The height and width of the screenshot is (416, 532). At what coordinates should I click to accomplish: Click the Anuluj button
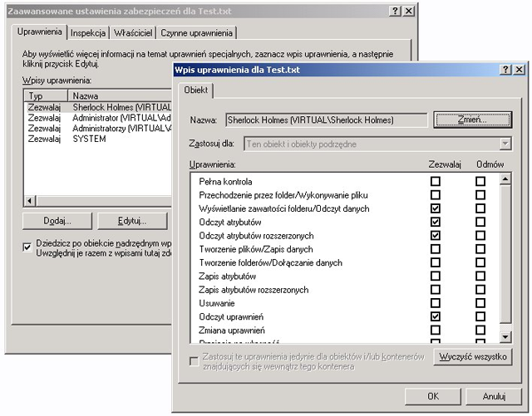coord(493,395)
